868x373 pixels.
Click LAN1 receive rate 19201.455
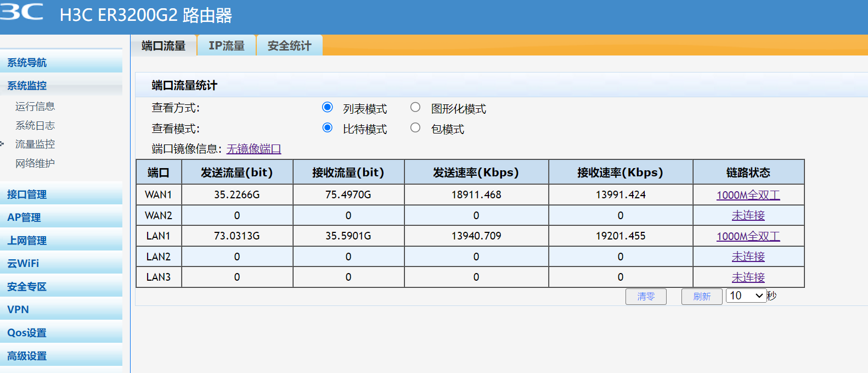621,236
